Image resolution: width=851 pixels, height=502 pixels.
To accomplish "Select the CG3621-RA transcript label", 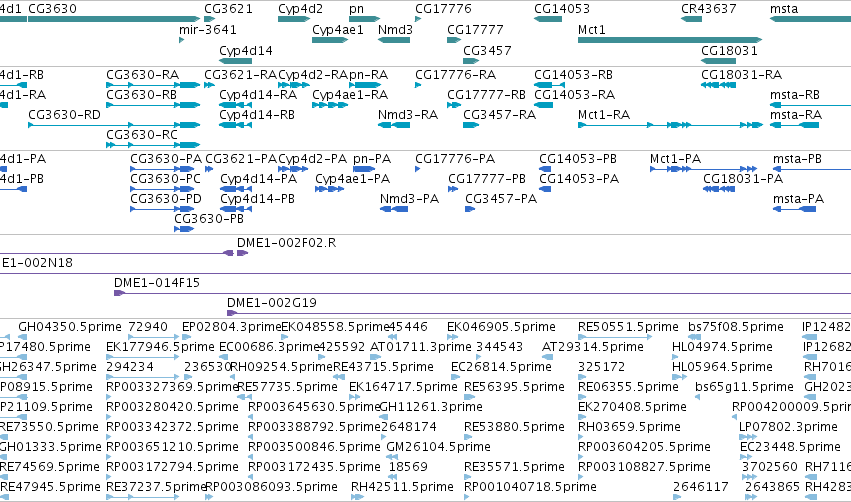I will tap(240, 74).
